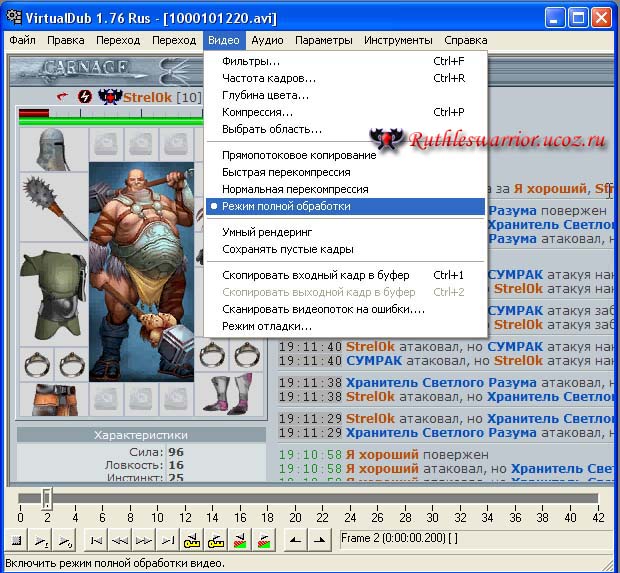Open the Файл menu
Viewport: 620px width, 573px height.
pos(23,40)
